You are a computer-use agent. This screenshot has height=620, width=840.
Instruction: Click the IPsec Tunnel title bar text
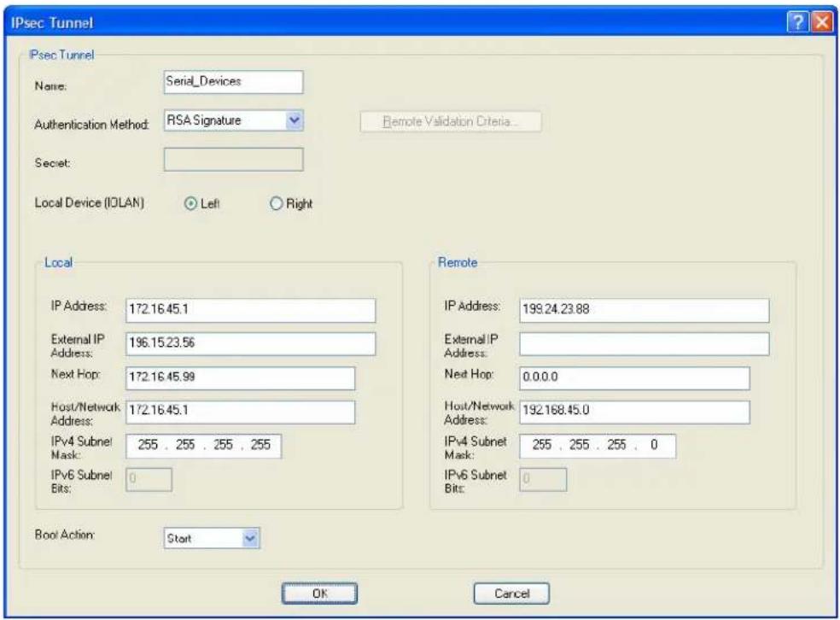pyautogui.click(x=52, y=23)
